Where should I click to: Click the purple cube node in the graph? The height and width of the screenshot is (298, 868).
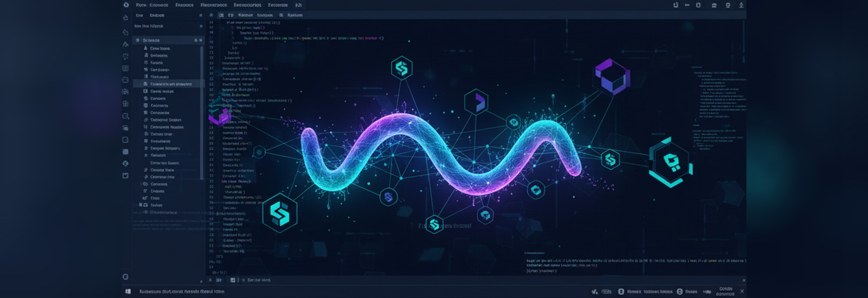tap(612, 77)
